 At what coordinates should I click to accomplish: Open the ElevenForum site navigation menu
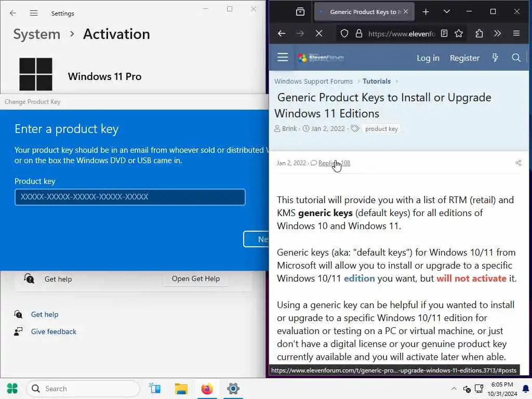point(283,57)
